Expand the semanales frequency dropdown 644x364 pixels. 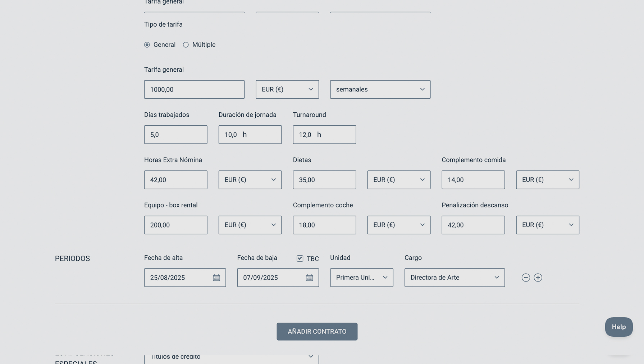coord(380,89)
